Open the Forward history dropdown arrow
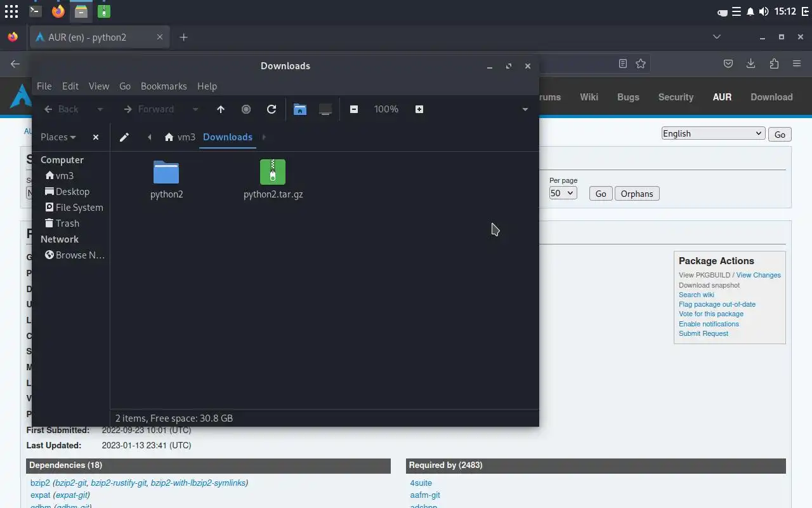 [x=195, y=109]
